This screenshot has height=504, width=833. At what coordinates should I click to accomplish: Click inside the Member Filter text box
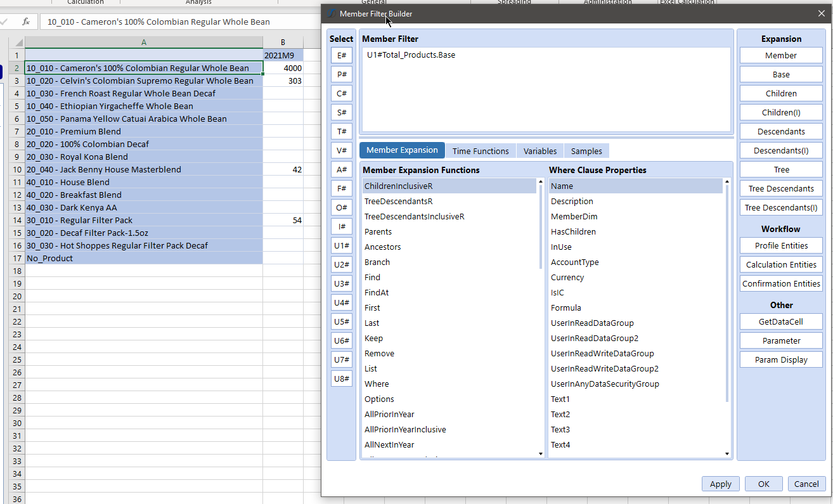(x=546, y=89)
